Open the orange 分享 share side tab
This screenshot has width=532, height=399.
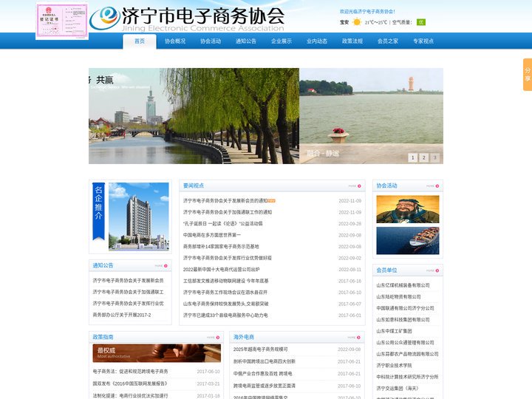pyautogui.click(x=528, y=75)
